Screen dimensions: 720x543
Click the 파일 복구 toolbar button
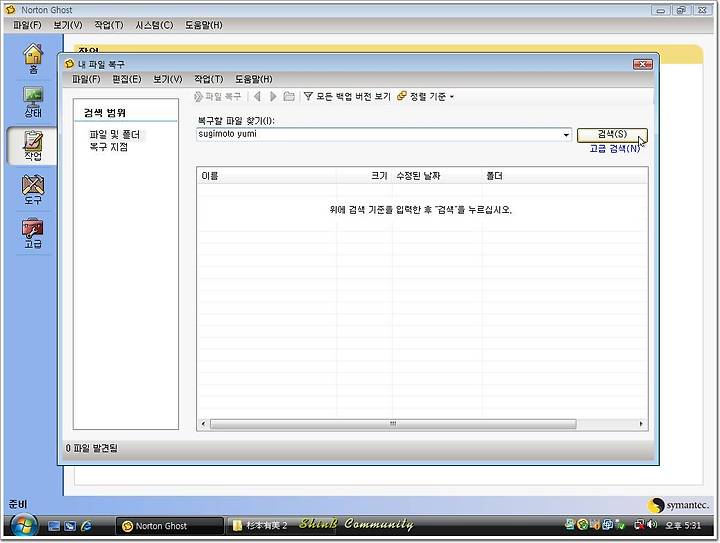click(218, 96)
